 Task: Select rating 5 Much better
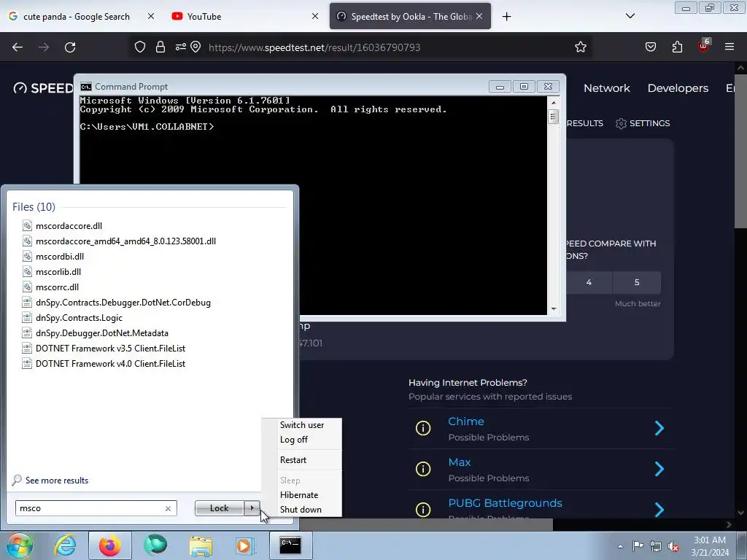636,282
